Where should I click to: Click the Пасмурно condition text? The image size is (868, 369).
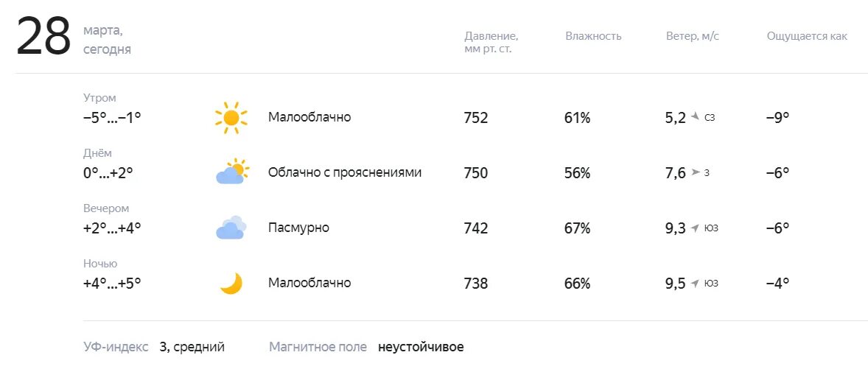(299, 228)
